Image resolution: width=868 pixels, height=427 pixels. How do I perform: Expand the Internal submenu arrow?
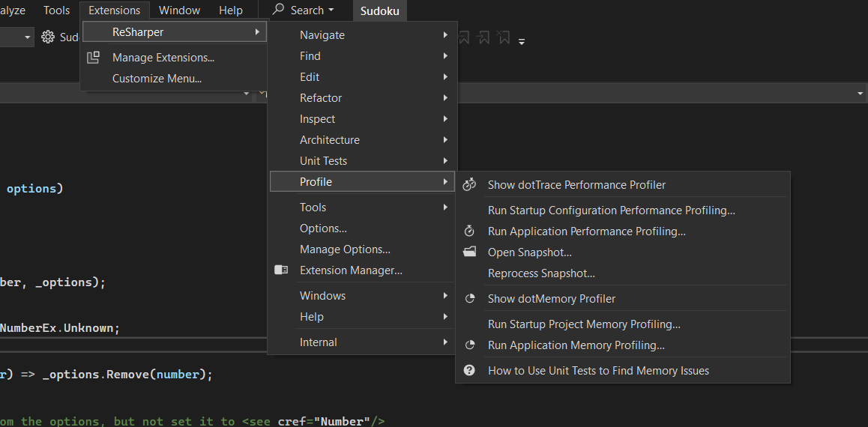445,342
